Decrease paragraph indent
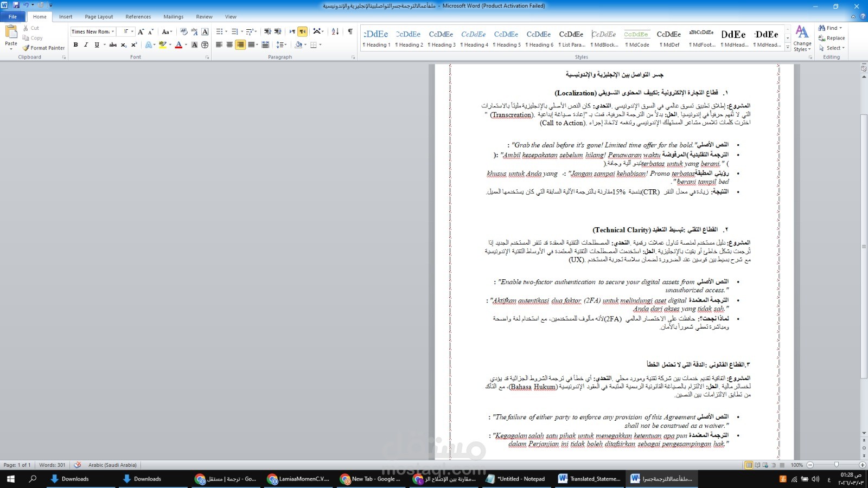The image size is (868, 488). click(267, 31)
